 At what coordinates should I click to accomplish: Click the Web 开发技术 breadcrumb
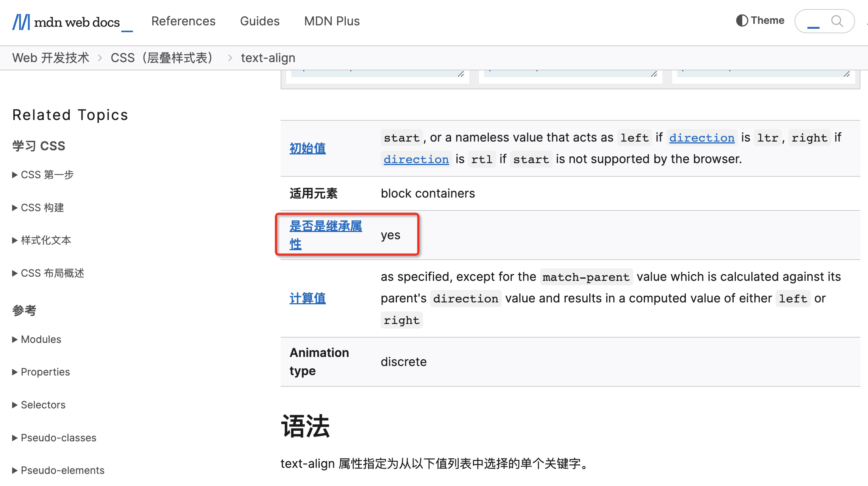(50, 58)
